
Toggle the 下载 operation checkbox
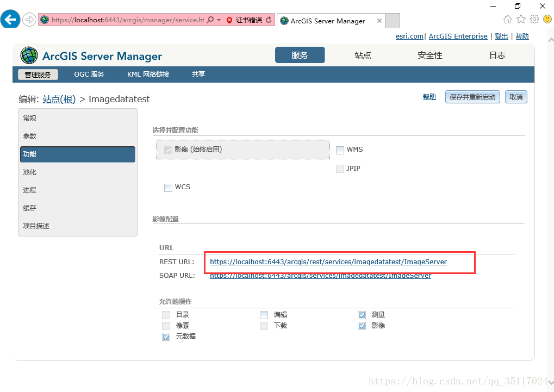(264, 326)
